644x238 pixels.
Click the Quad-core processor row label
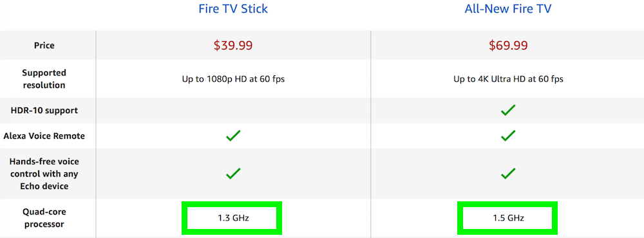point(44,218)
